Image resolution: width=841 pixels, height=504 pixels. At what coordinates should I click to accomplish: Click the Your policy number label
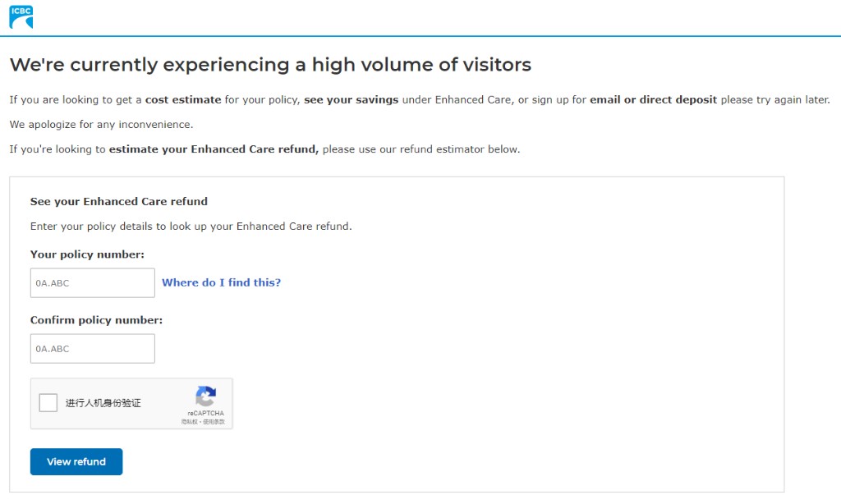(x=87, y=254)
